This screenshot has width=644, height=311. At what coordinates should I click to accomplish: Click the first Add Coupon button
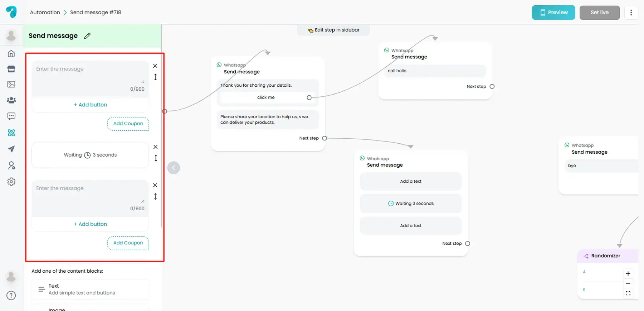coord(128,124)
